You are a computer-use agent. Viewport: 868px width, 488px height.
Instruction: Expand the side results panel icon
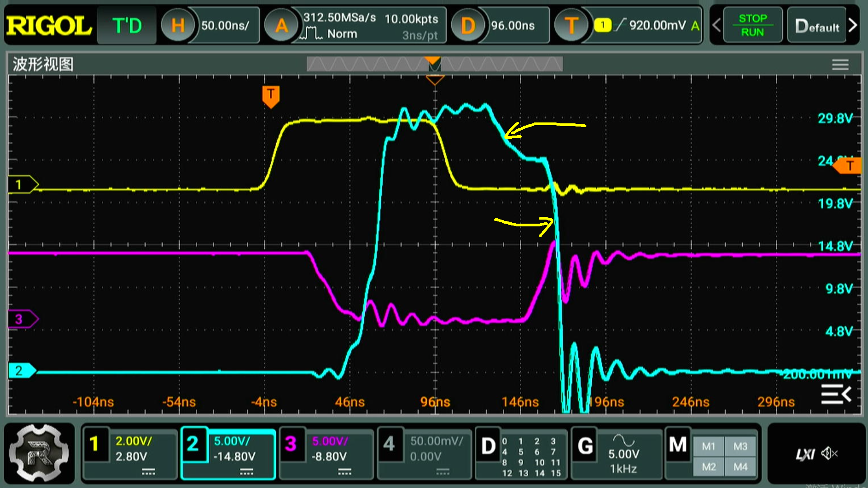(836, 394)
